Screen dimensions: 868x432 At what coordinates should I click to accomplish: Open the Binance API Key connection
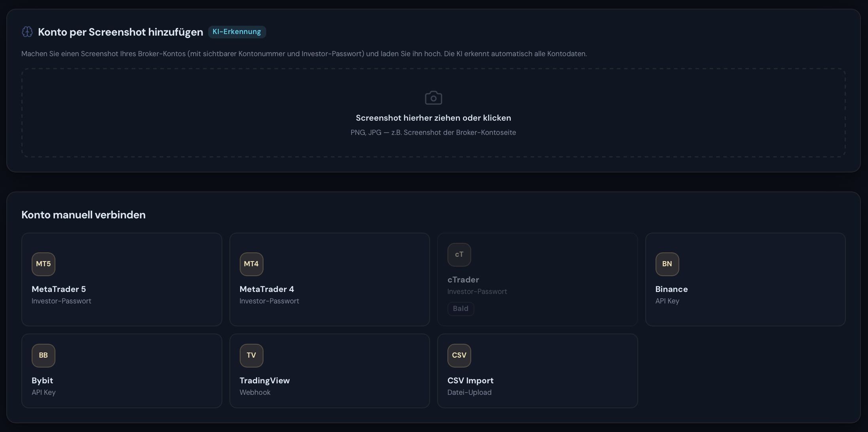(745, 279)
